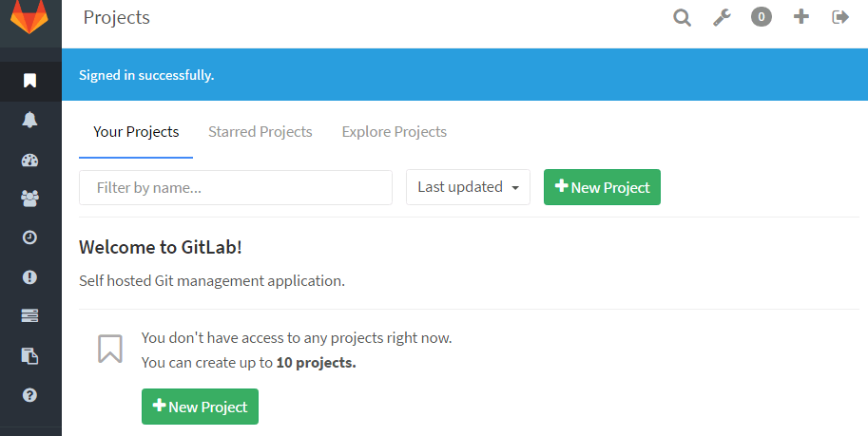Screen dimensions: 868x436
Task: Click the GitLab fox logo
Action: tap(29, 17)
